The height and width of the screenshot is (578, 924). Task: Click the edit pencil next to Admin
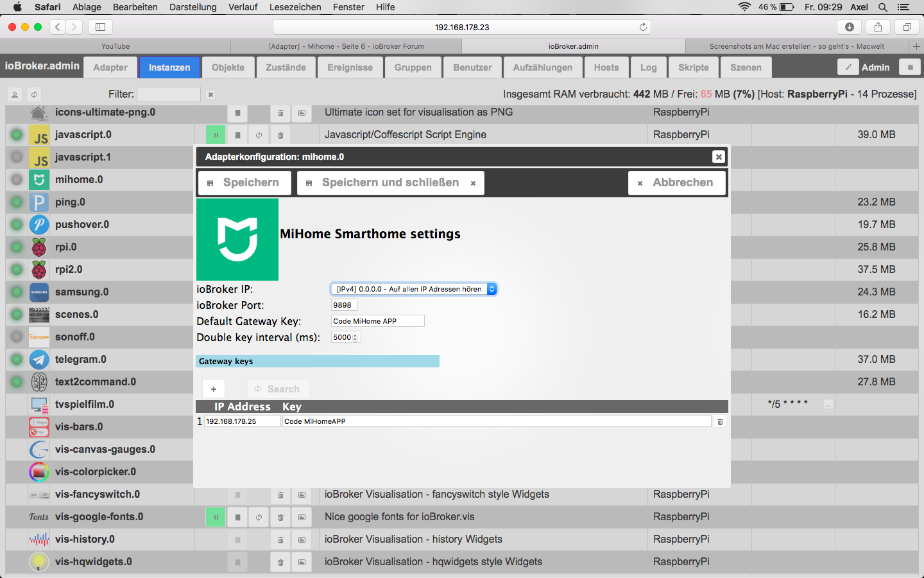click(x=848, y=67)
